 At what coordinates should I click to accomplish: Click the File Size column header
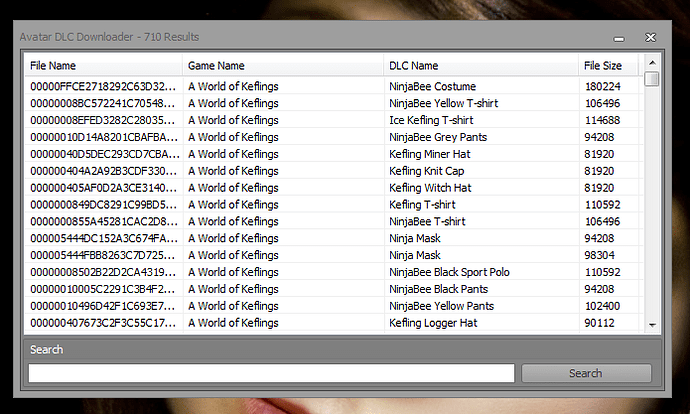tap(609, 66)
